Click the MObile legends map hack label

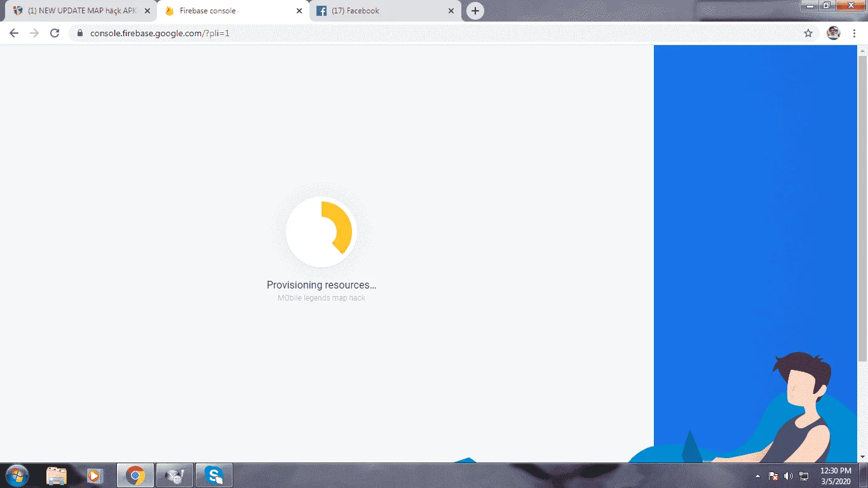click(x=322, y=298)
